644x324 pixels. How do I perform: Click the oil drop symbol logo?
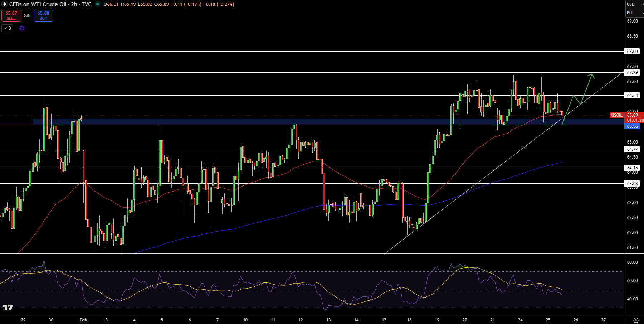[x=5, y=4]
